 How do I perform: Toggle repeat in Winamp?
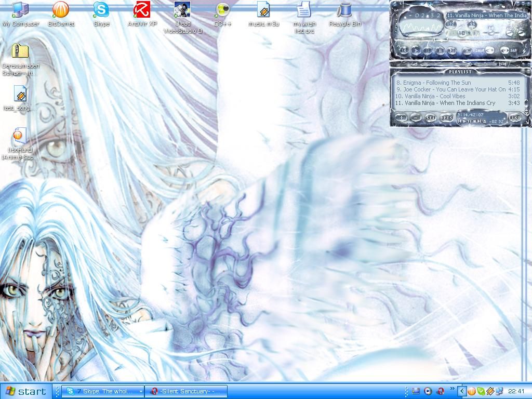tap(509, 50)
